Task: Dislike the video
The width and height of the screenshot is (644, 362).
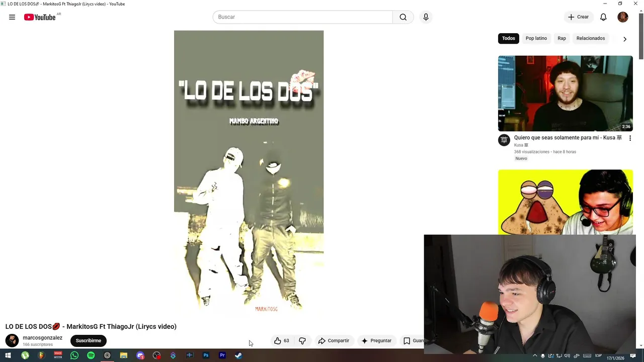Action: point(302,340)
